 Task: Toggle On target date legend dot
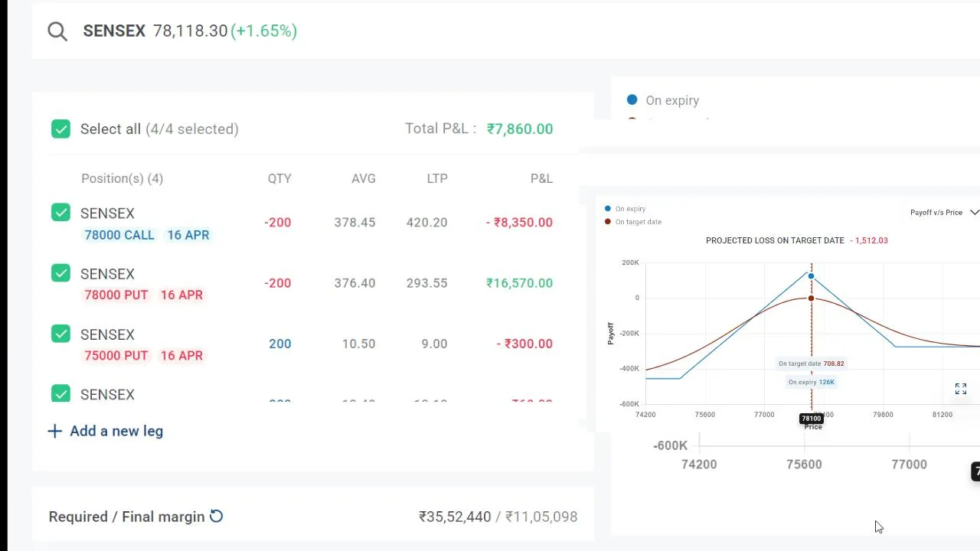(x=608, y=222)
